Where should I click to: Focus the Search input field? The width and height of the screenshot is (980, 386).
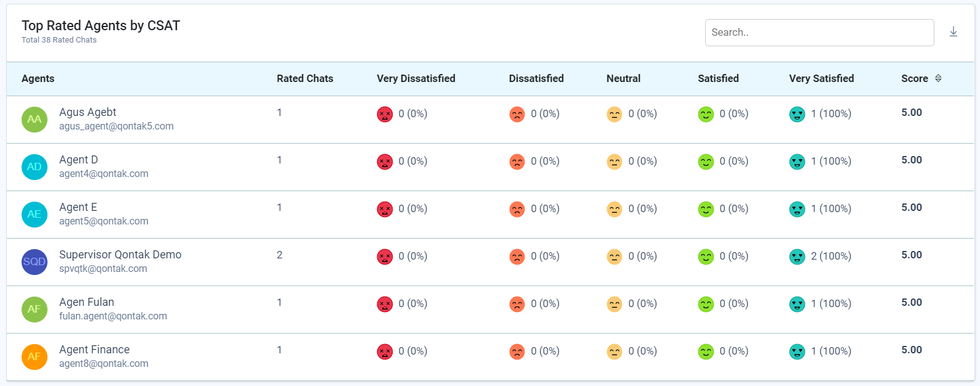(819, 33)
